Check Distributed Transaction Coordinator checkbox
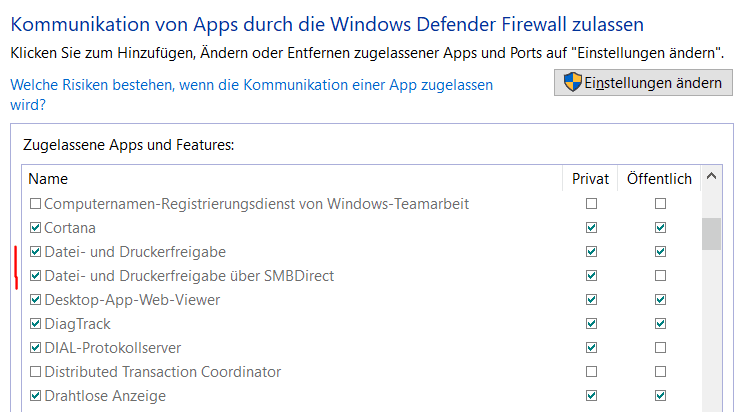 pos(36,372)
